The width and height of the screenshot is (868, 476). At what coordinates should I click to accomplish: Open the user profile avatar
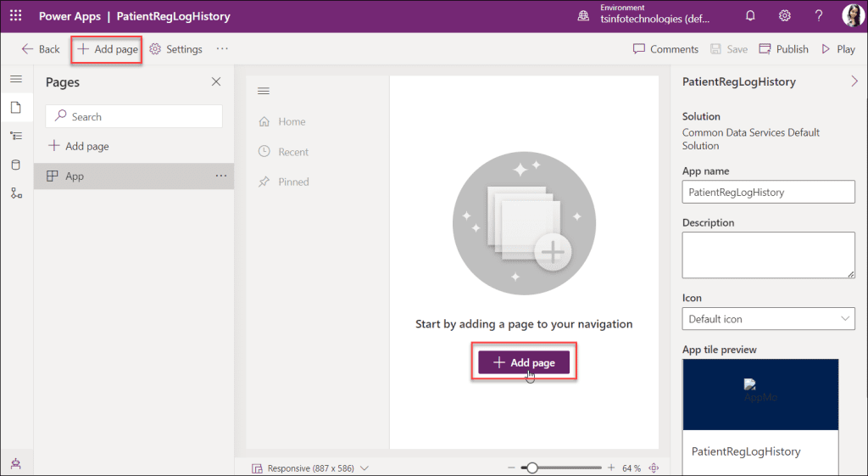pos(853,15)
